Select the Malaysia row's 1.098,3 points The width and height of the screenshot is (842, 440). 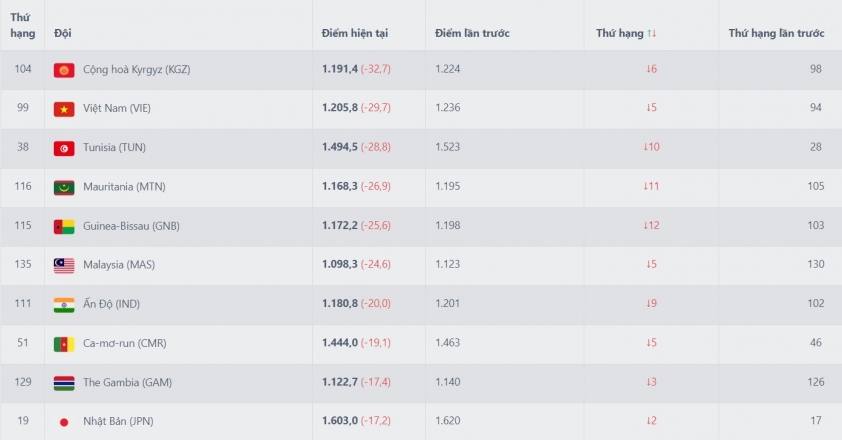pos(340,264)
